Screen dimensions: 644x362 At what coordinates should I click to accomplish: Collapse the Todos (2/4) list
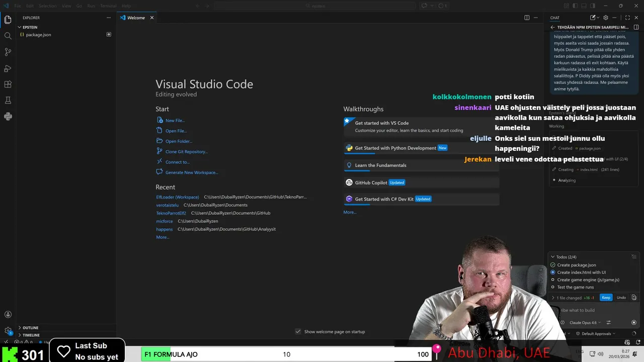click(x=563, y=257)
